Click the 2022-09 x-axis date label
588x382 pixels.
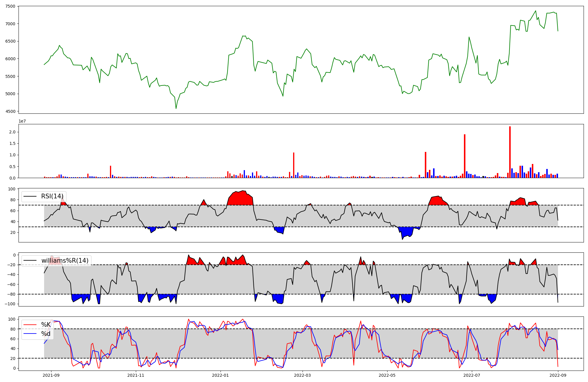pos(558,375)
